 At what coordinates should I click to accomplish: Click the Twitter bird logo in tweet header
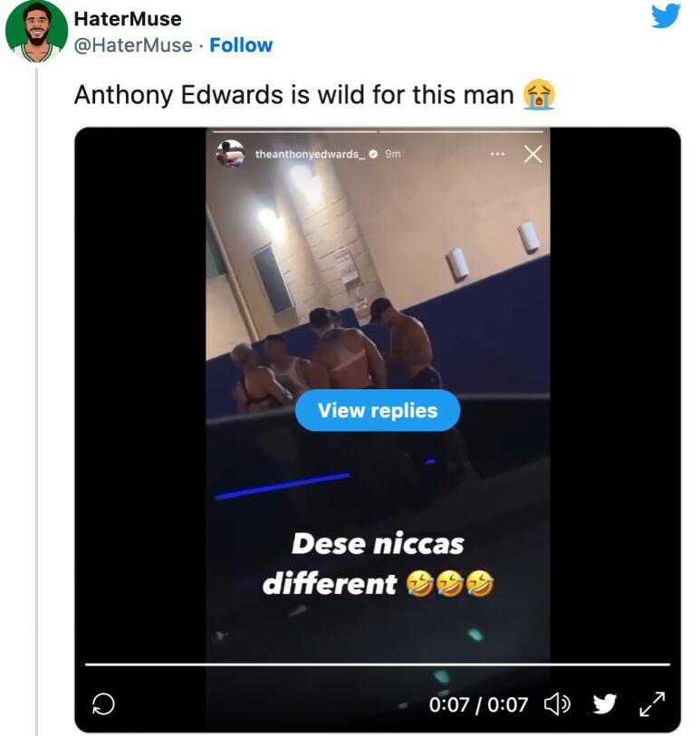[666, 16]
